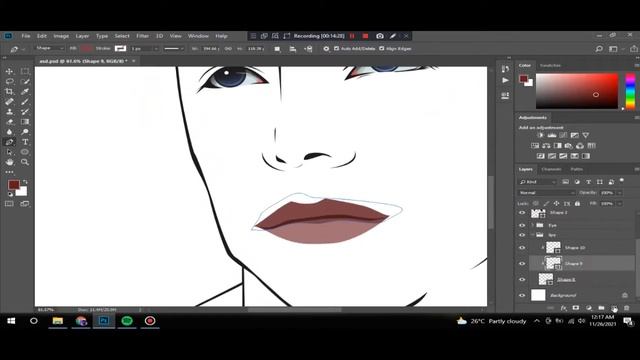Stop the screen recording
This screenshot has width=640, height=360.
365,36
